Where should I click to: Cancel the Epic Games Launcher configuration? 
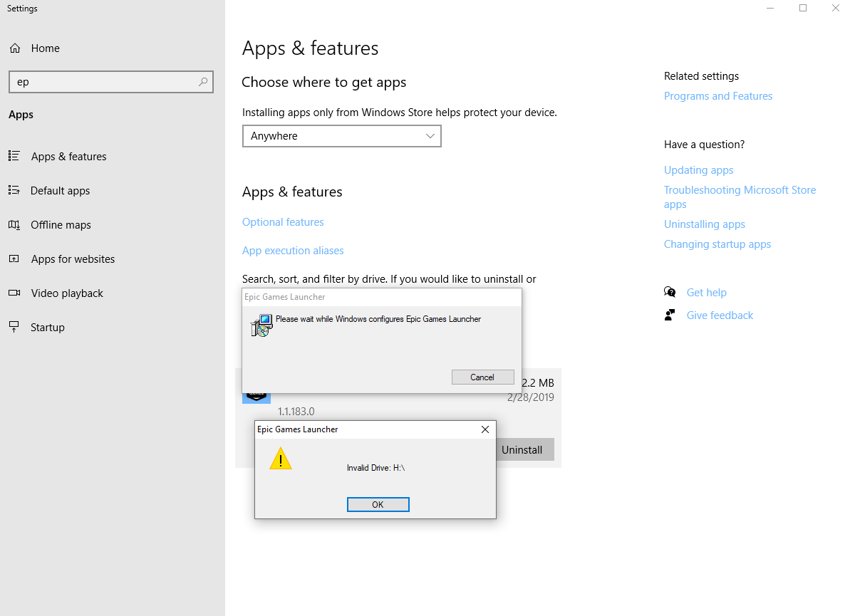pyautogui.click(x=482, y=377)
